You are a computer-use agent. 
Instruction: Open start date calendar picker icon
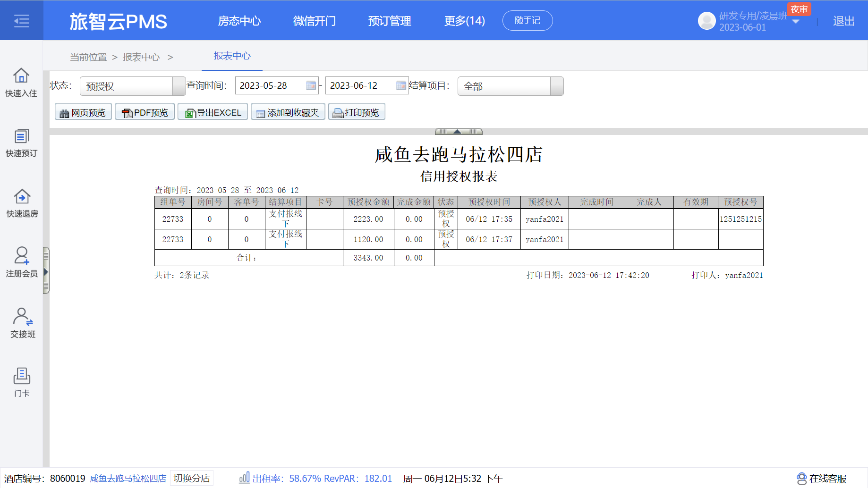coord(311,85)
